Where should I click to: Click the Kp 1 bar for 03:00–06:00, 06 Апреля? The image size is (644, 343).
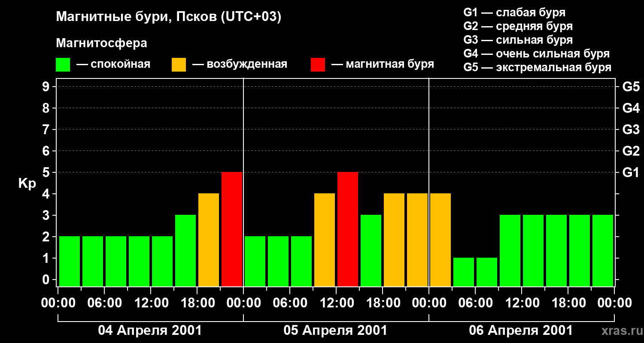[x=464, y=272]
